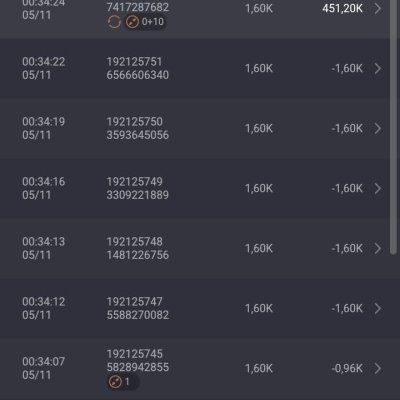Expand row arrow for bet 192125748

[x=378, y=248]
